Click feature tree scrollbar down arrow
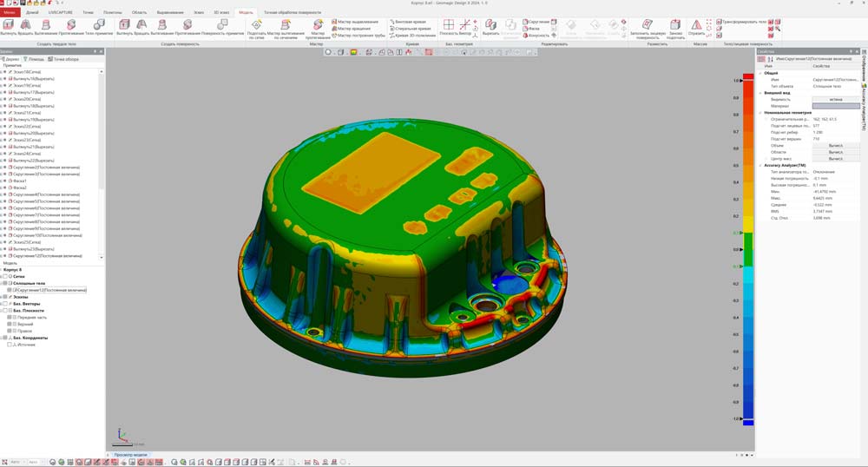 point(102,257)
